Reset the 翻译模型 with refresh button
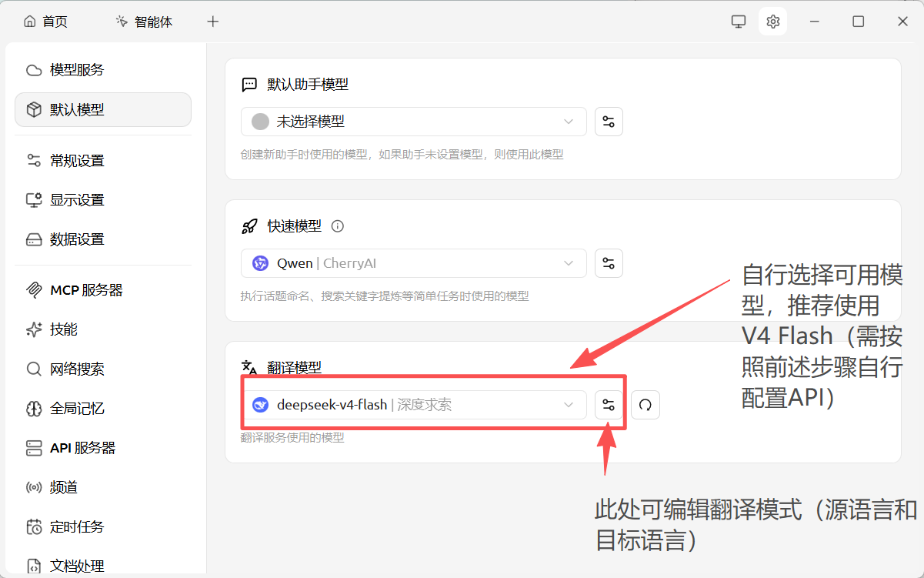This screenshot has width=924, height=578. point(645,405)
